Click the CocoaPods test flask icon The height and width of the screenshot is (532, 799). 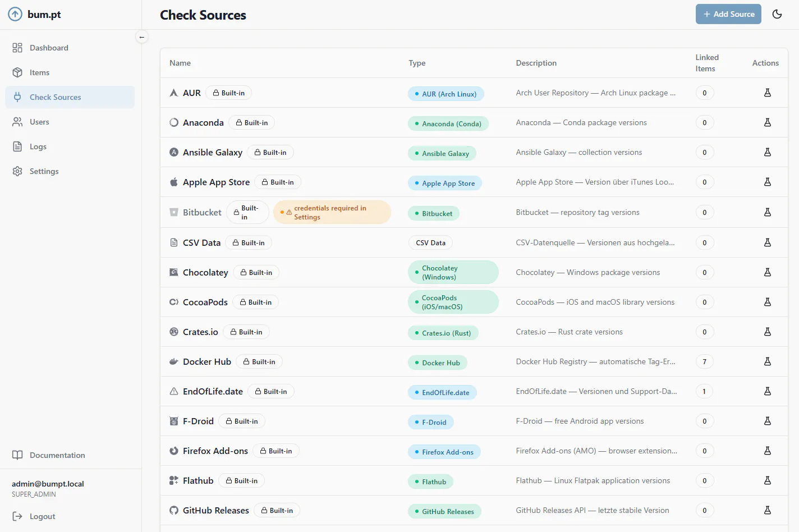tap(767, 302)
